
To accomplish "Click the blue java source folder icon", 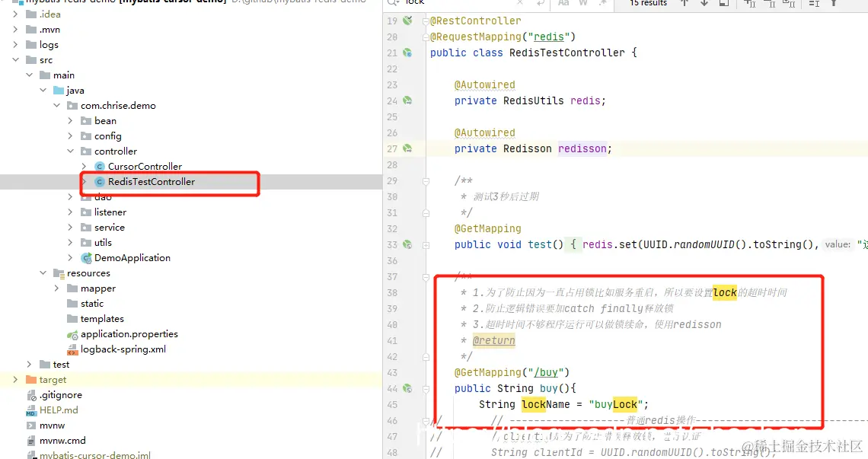I will click(59, 91).
